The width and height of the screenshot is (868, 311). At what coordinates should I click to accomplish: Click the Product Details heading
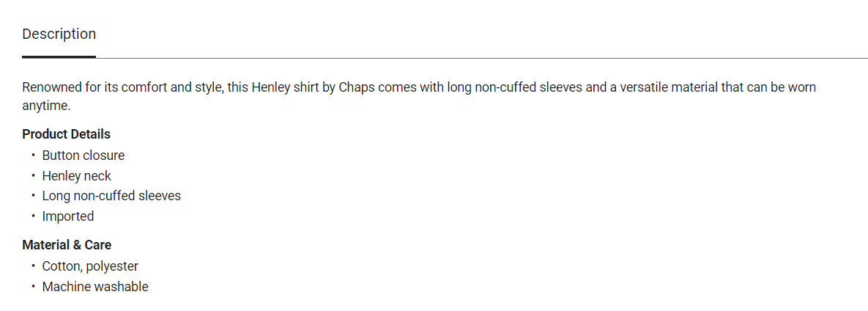[x=66, y=134]
